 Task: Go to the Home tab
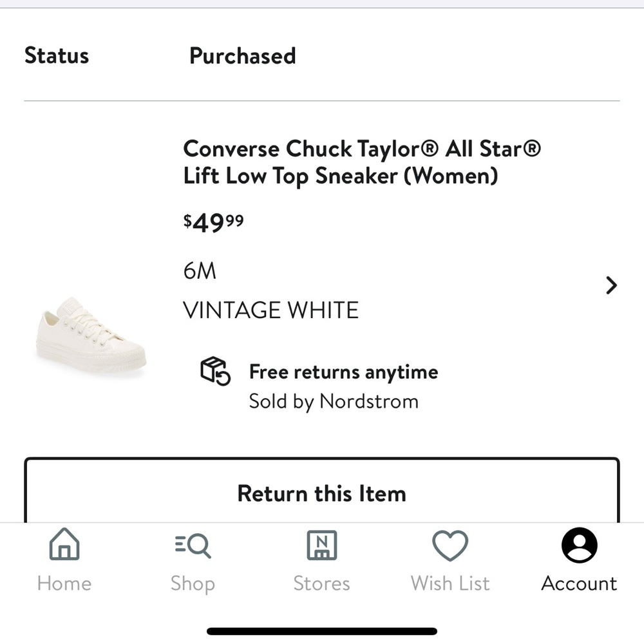point(64,560)
